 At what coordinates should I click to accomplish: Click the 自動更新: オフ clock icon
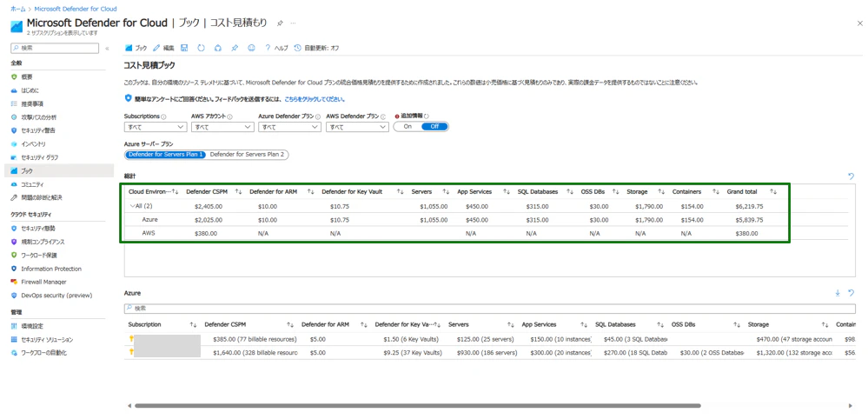pyautogui.click(x=298, y=48)
